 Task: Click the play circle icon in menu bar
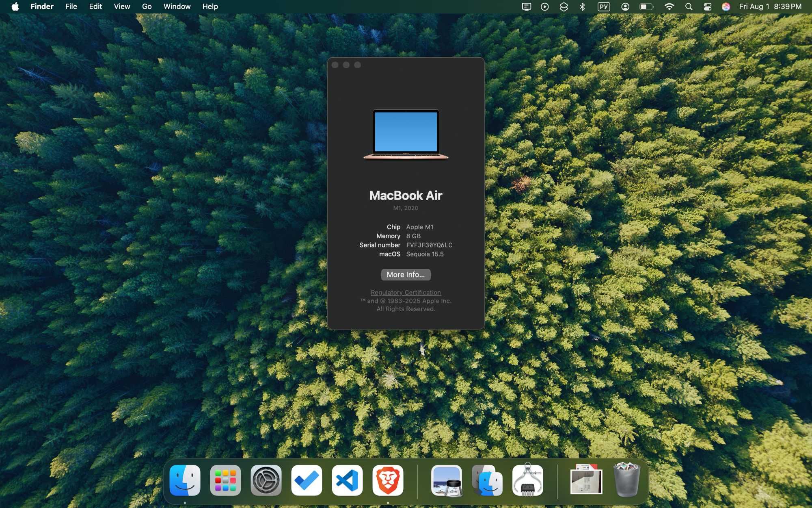[x=545, y=7]
